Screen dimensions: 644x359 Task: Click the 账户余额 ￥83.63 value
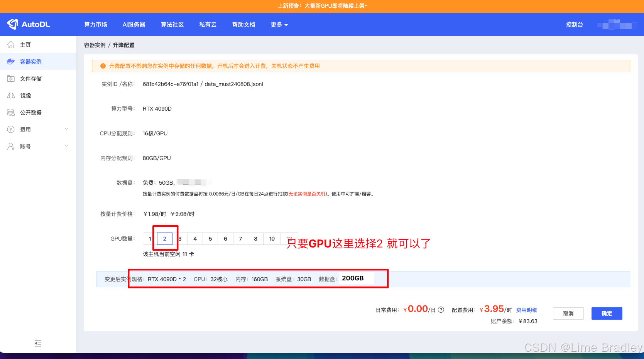(528, 321)
